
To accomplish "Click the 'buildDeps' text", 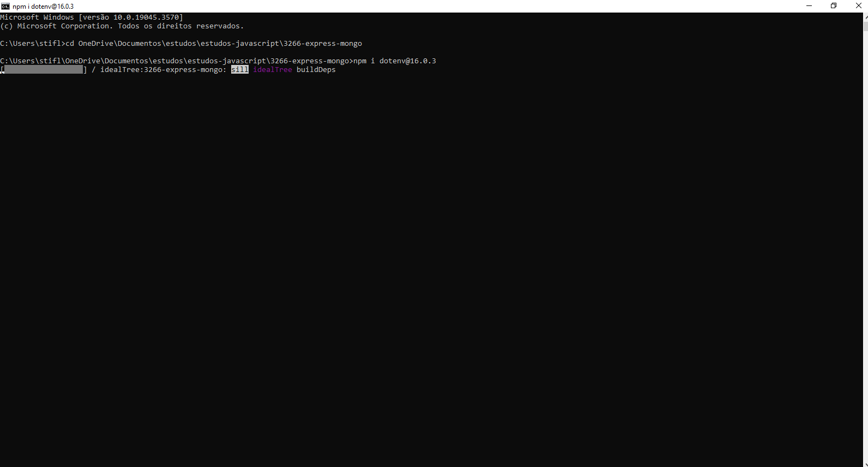I will (x=316, y=70).
